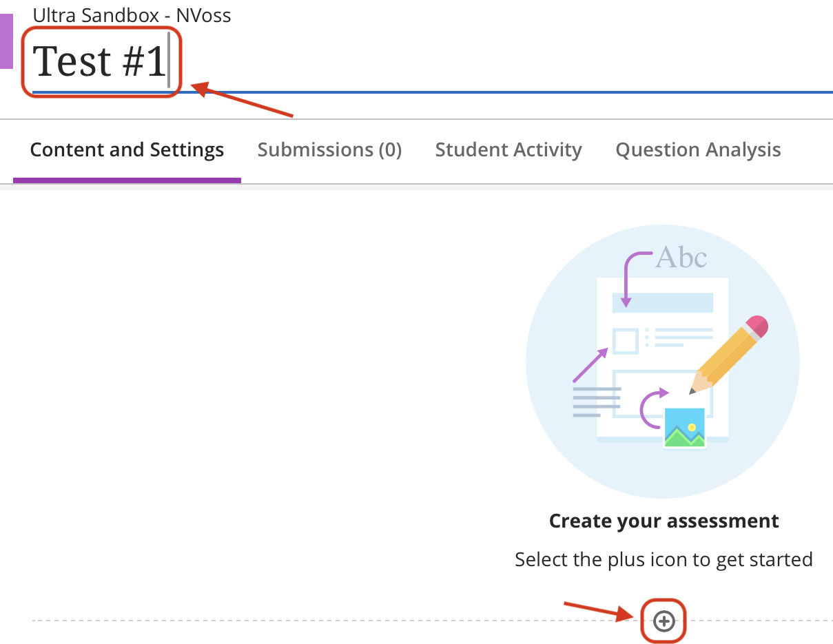Click the Select the plus icon hint text
The width and height of the screenshot is (833, 644).
pos(664,559)
